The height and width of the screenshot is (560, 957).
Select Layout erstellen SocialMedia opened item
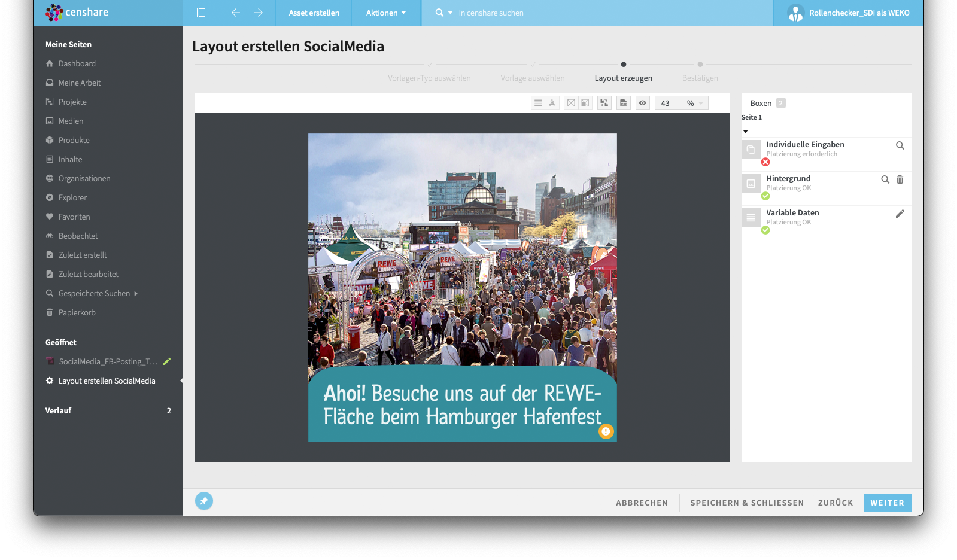pos(107,381)
